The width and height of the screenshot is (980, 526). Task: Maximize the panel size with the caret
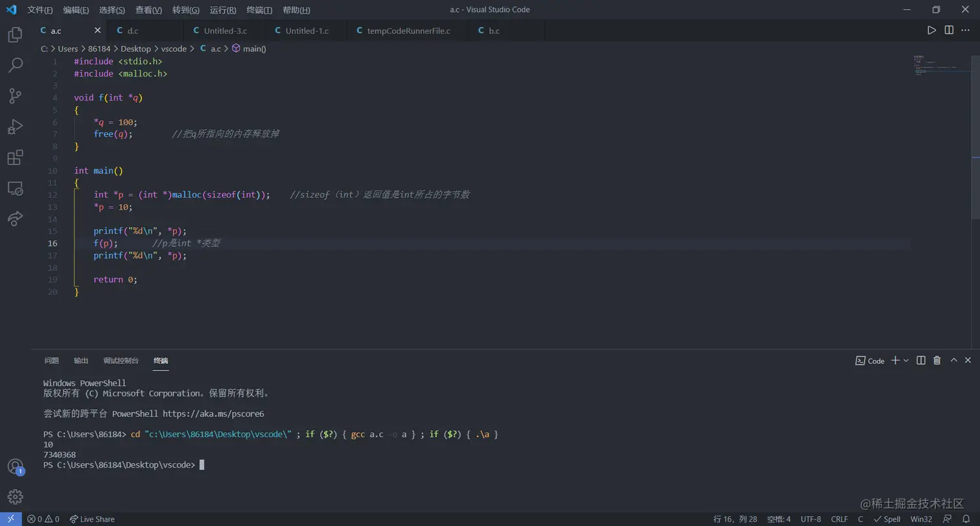(954, 361)
